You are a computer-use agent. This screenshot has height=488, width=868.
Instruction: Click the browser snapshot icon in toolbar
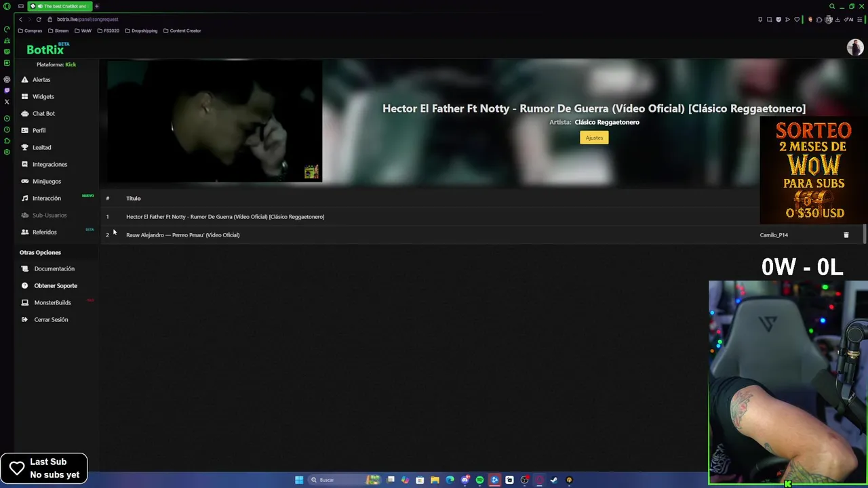pyautogui.click(x=769, y=19)
